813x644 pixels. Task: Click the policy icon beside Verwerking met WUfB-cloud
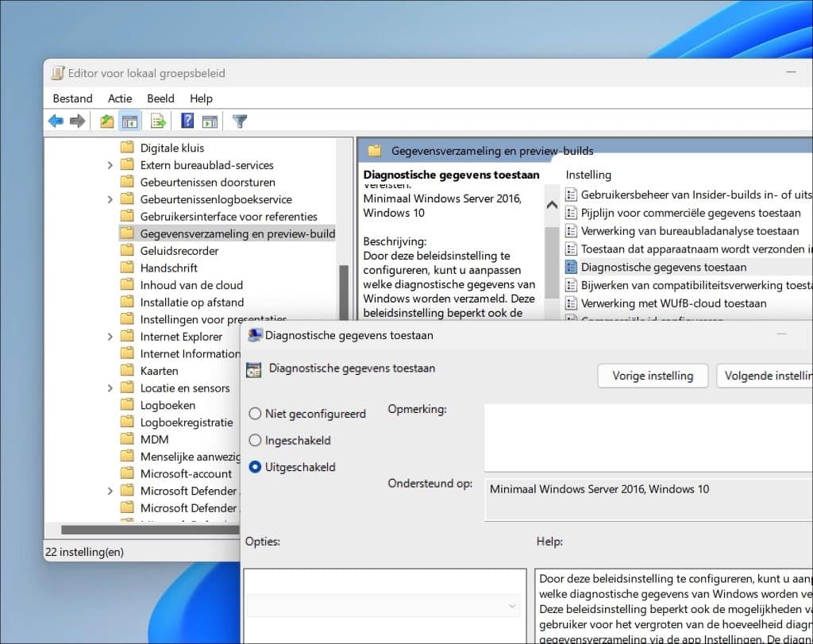click(571, 303)
